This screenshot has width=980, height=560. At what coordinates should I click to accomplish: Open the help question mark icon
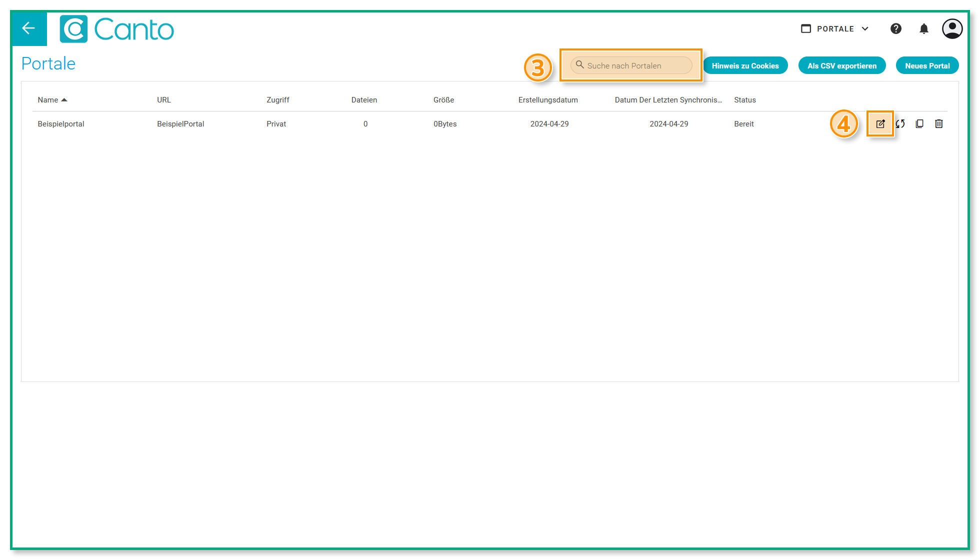(x=895, y=28)
